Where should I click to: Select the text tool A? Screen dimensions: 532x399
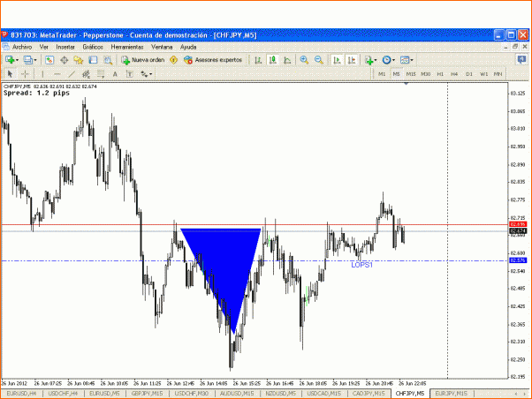coord(115,74)
